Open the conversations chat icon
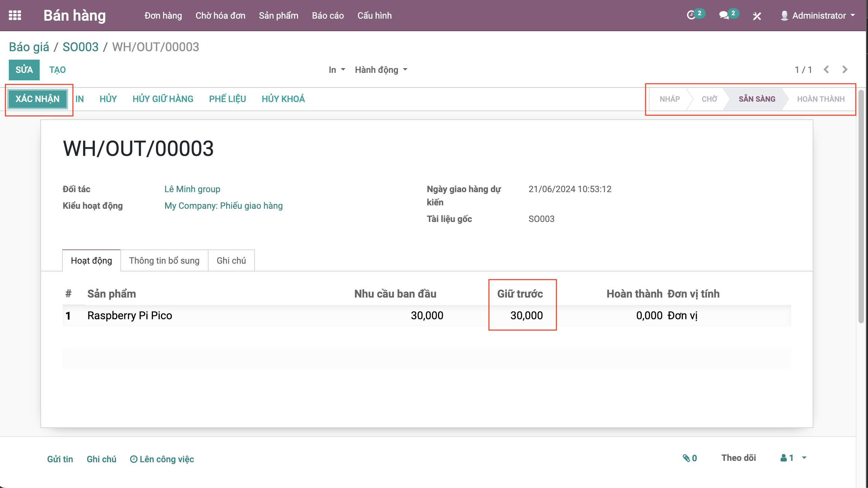The width and height of the screenshot is (868, 488). pyautogui.click(x=724, y=16)
